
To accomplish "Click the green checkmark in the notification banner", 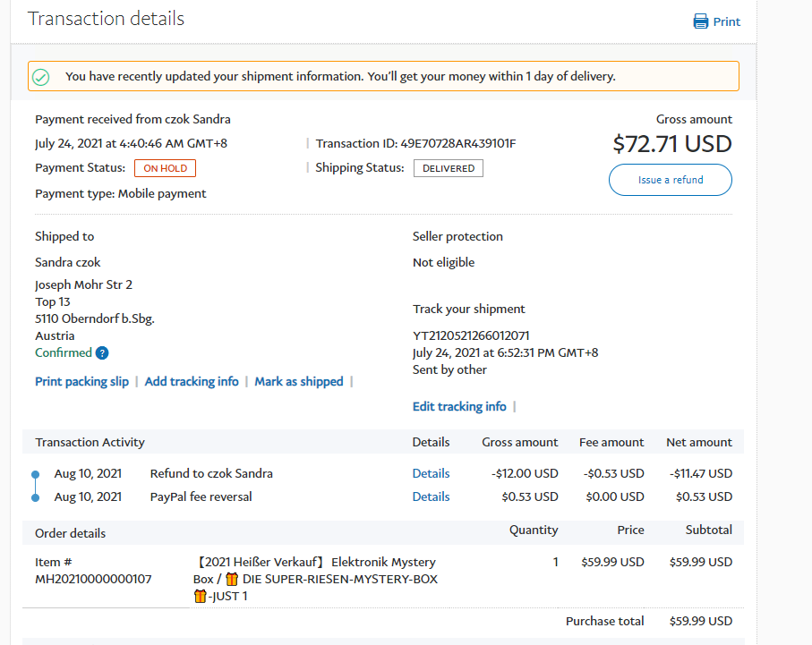I will click(40, 77).
